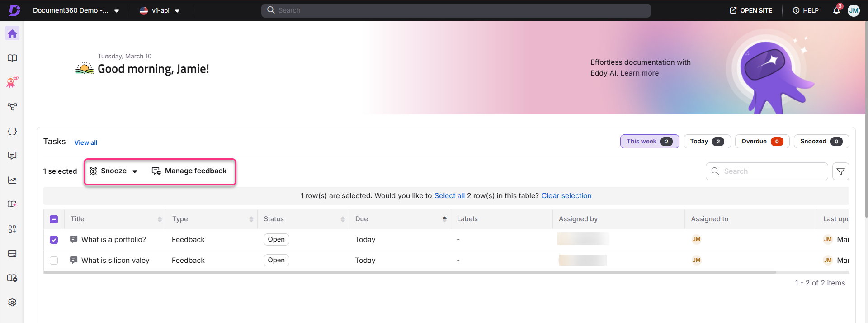Click HELP button in top bar
Viewport: 868px width, 323px height.
(x=806, y=10)
